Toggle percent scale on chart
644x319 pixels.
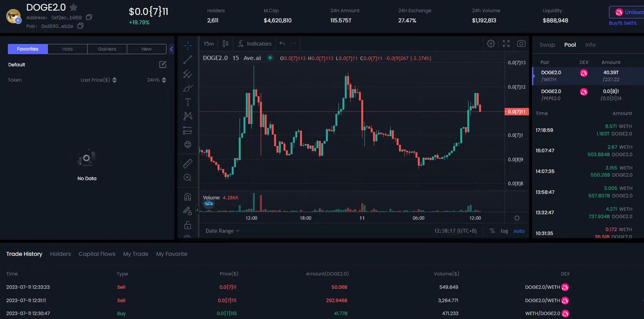[492, 231]
